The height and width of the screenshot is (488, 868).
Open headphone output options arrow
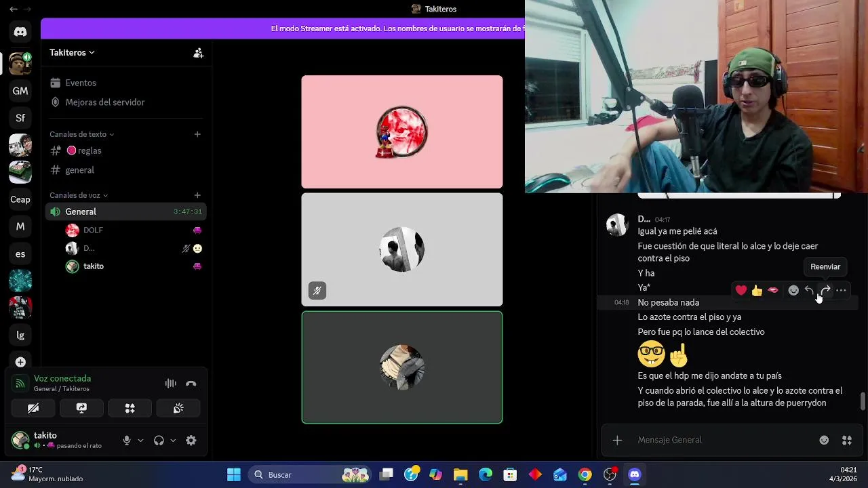[x=173, y=441]
